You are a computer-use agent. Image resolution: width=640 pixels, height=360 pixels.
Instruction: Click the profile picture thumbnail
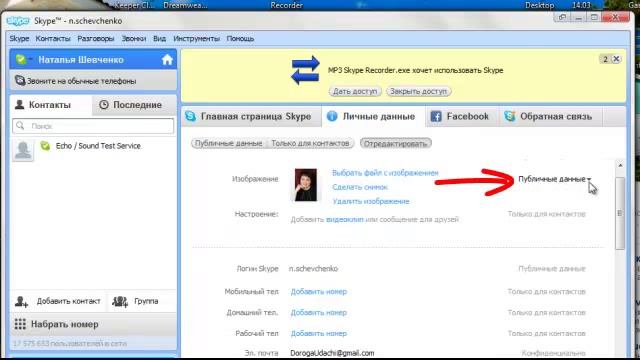point(306,185)
